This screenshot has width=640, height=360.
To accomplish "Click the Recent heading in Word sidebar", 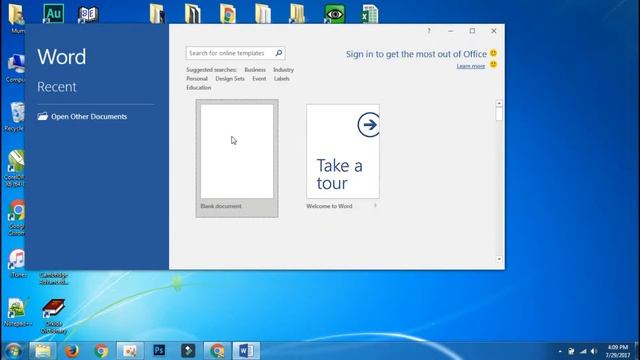I will (x=57, y=87).
